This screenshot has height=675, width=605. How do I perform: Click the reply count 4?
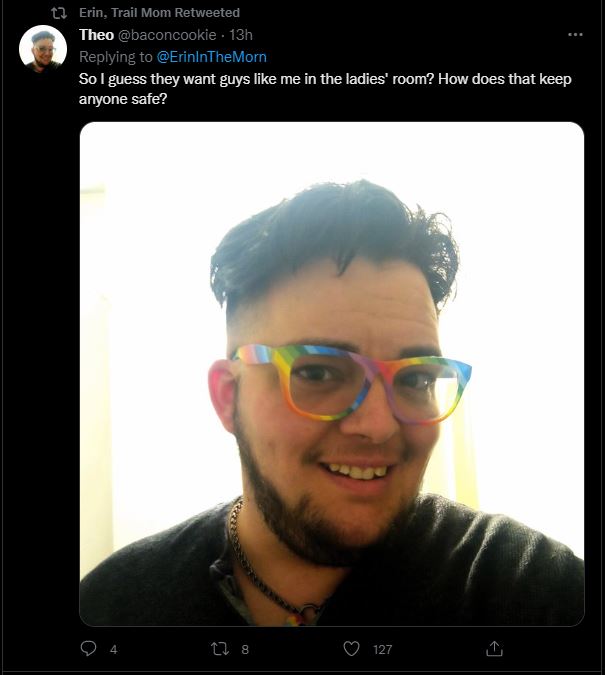click(113, 649)
